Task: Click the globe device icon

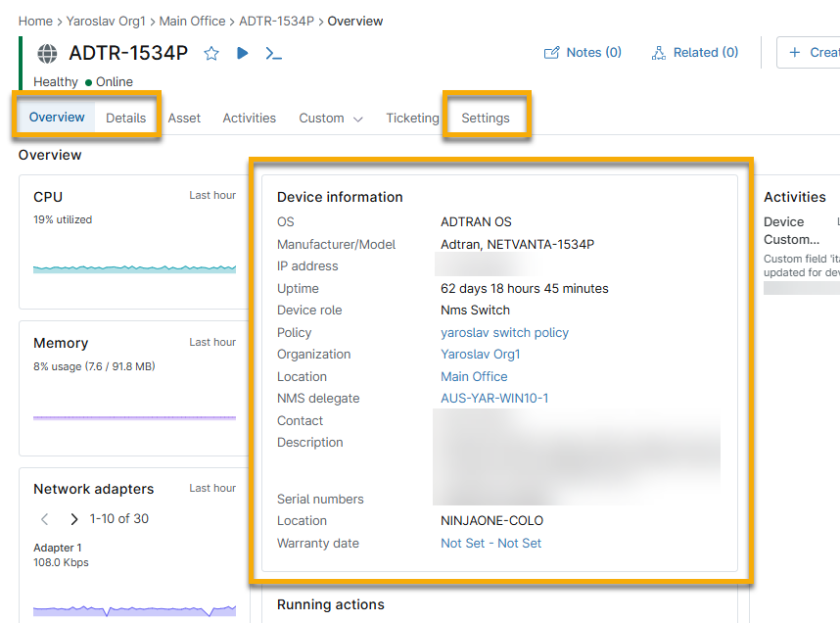Action: tap(47, 53)
